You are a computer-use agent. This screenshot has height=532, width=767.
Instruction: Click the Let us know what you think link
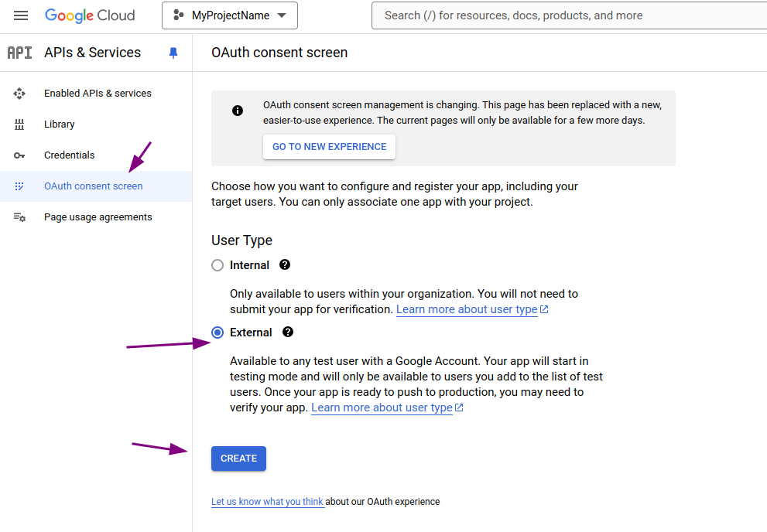[267, 501]
